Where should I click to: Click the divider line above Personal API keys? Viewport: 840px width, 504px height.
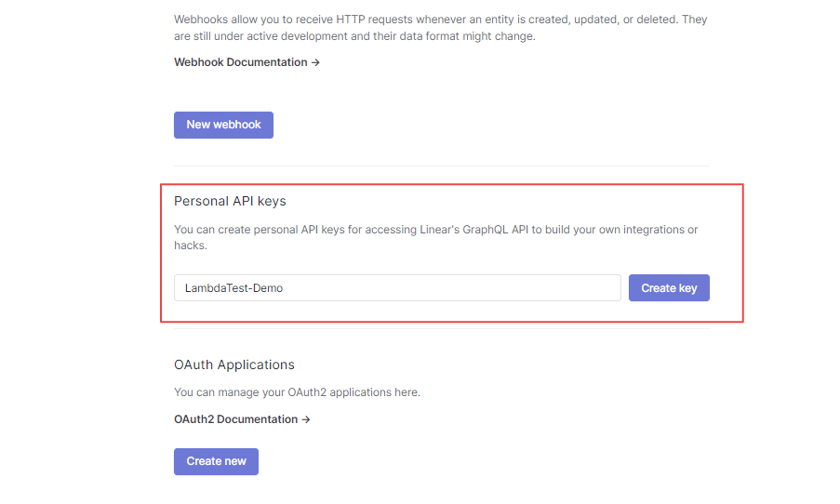[442, 166]
